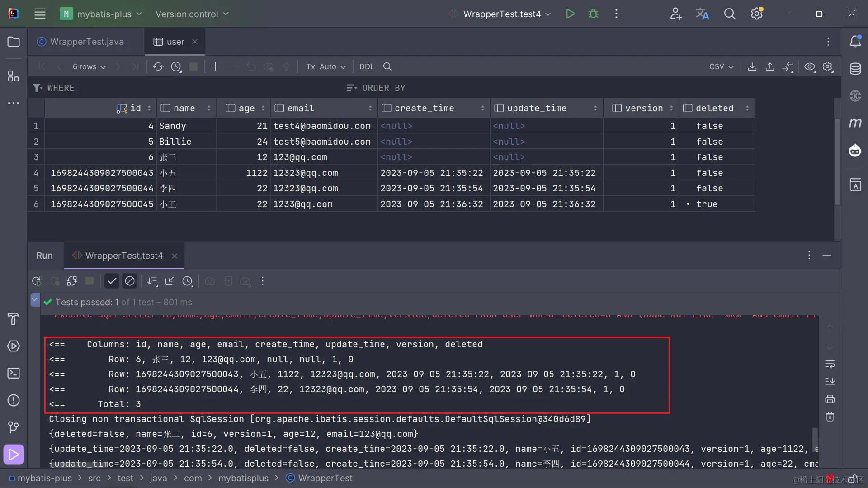
Task: Click the Run tool window label
Action: click(x=44, y=256)
